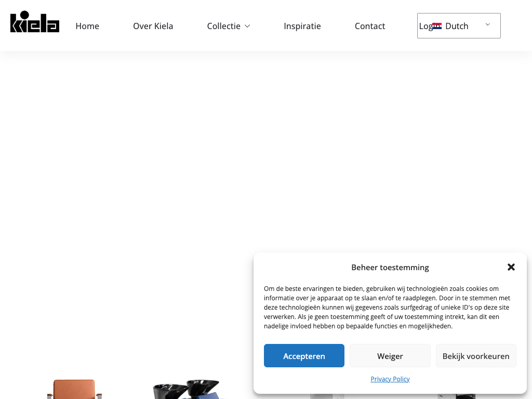Open Bekijk voorkeuren cookie preferences
This screenshot has width=532, height=399.
tap(476, 355)
